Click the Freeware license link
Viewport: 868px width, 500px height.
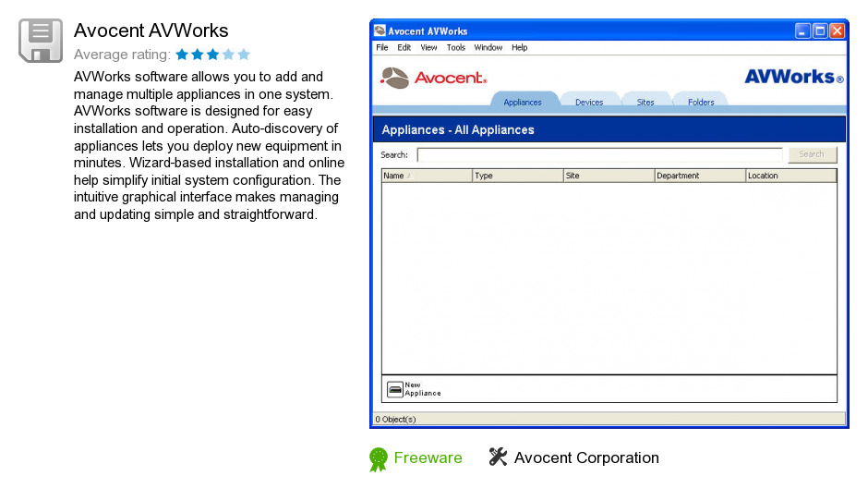pos(428,457)
